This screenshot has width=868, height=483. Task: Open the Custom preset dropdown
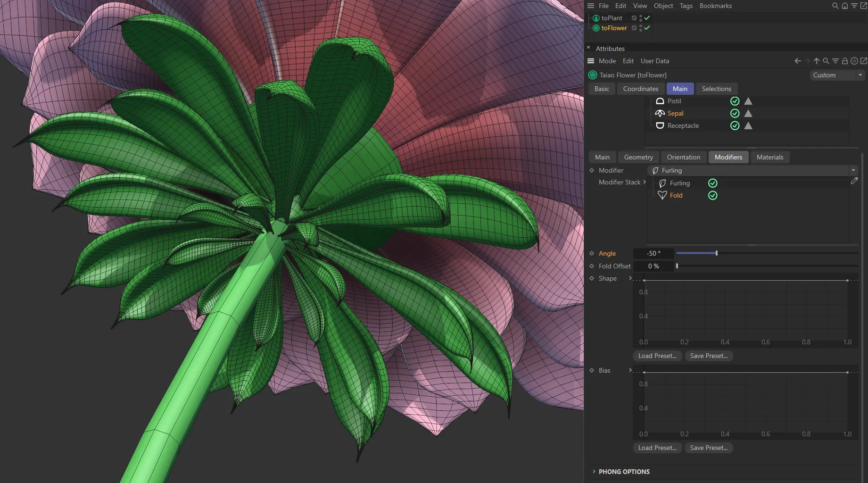(860, 75)
